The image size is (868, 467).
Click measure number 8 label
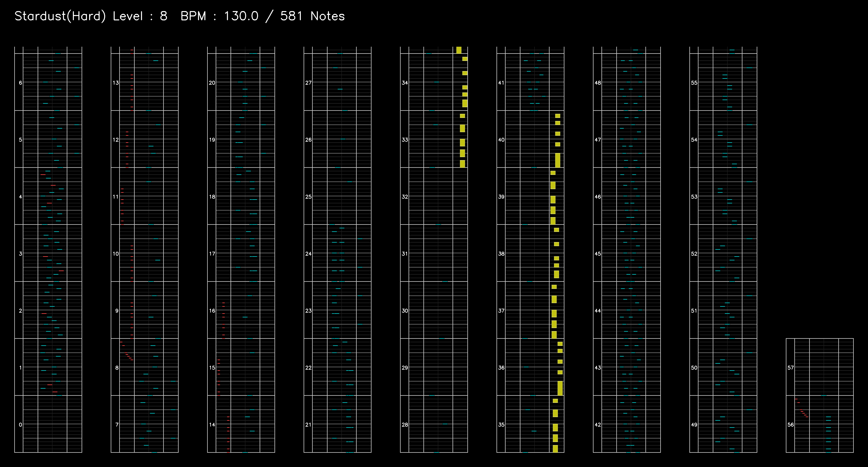point(117,368)
